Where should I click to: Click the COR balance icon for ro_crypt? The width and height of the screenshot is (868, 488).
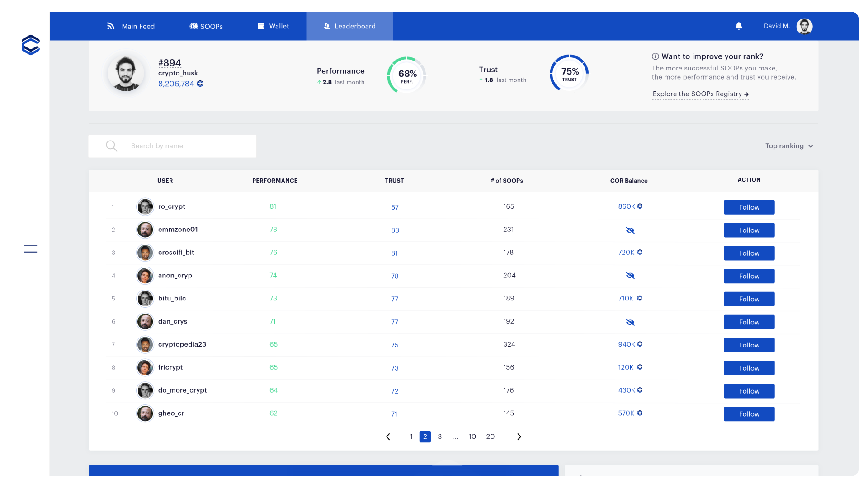(640, 206)
